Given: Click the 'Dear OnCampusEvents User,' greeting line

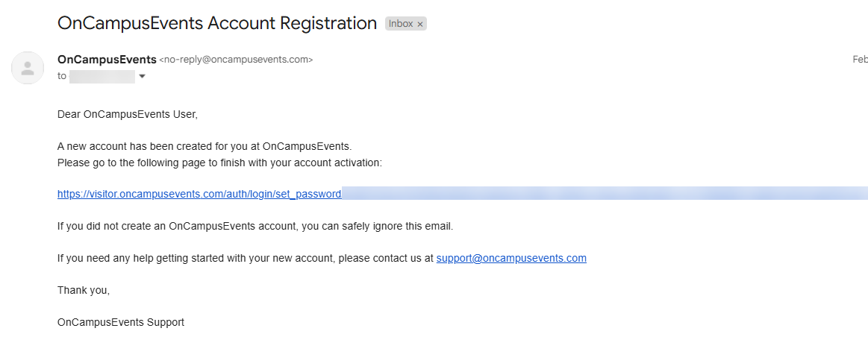Looking at the screenshot, I should pyautogui.click(x=128, y=114).
